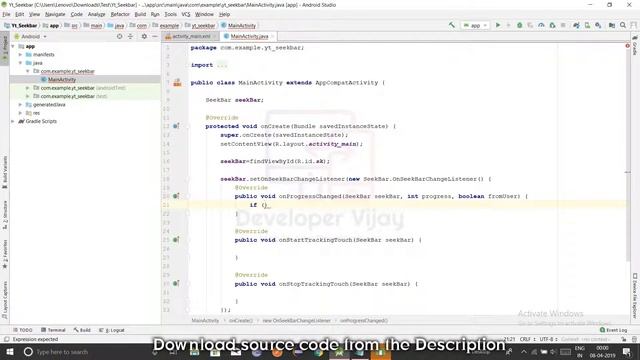The height and width of the screenshot is (360, 640).
Task: Expand the manifests folder
Action: [x=20, y=55]
